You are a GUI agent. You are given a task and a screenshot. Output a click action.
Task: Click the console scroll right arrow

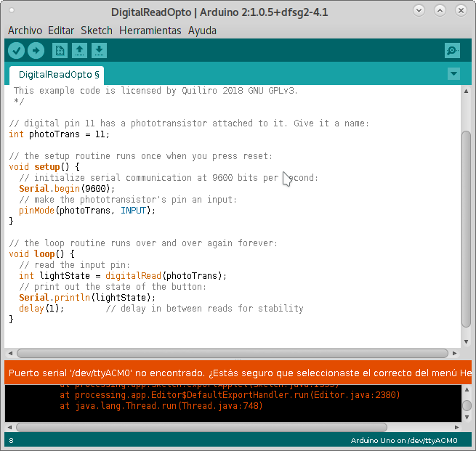[456, 427]
